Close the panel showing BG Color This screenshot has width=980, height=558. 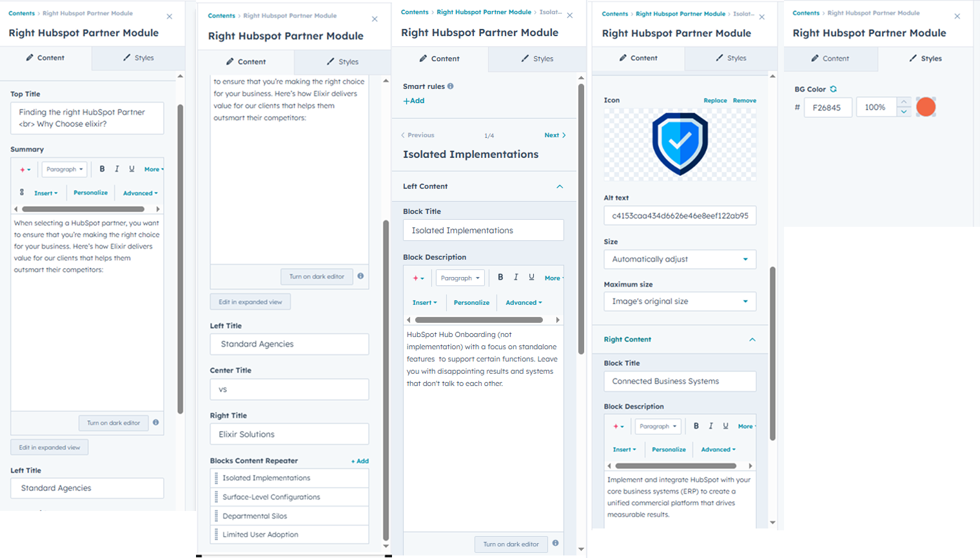[x=957, y=16]
